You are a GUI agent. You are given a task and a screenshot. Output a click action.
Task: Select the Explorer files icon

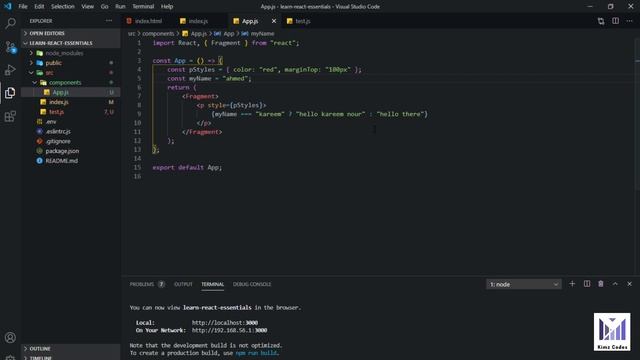[10, 93]
